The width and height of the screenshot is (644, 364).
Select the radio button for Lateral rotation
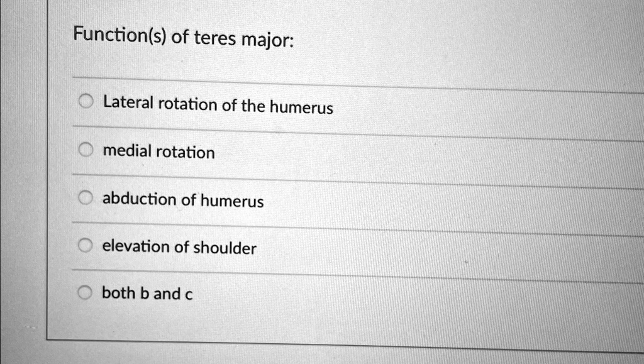[86, 101]
